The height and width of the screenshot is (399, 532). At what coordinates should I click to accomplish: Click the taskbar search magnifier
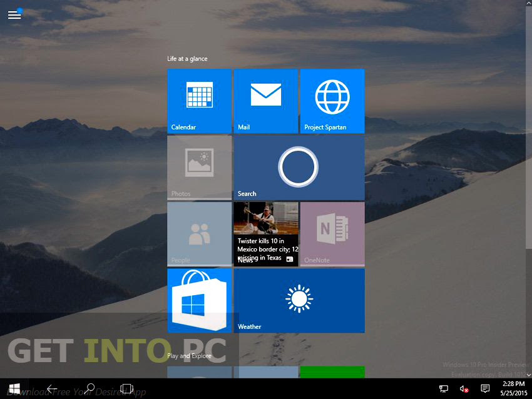point(90,388)
